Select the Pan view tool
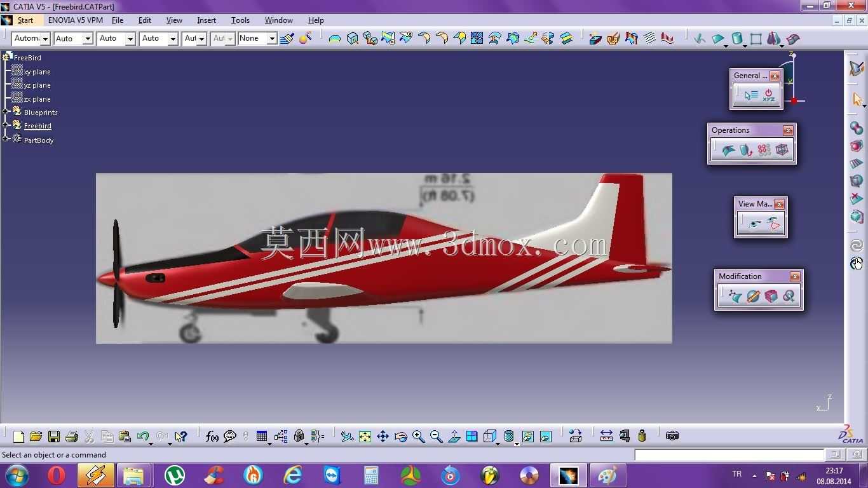This screenshot has width=868, height=488. 383,437
